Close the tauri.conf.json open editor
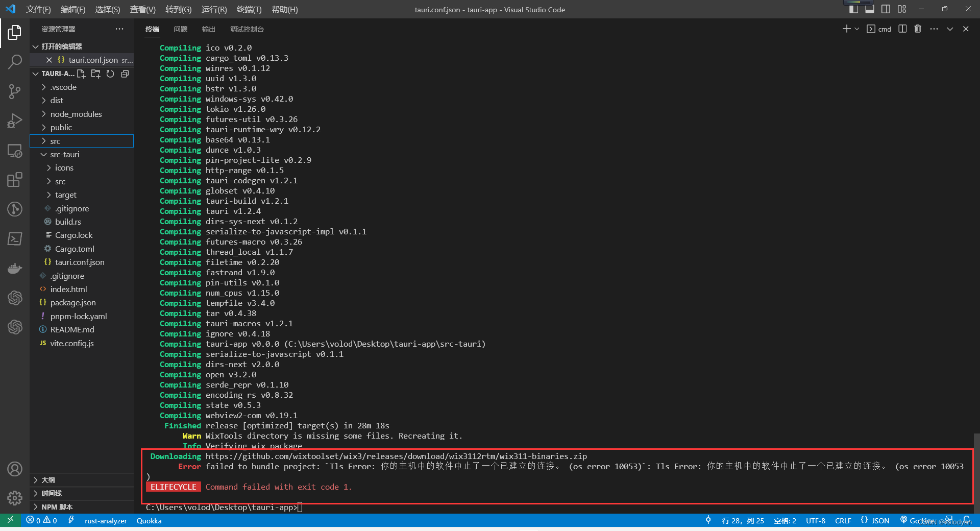 point(49,60)
